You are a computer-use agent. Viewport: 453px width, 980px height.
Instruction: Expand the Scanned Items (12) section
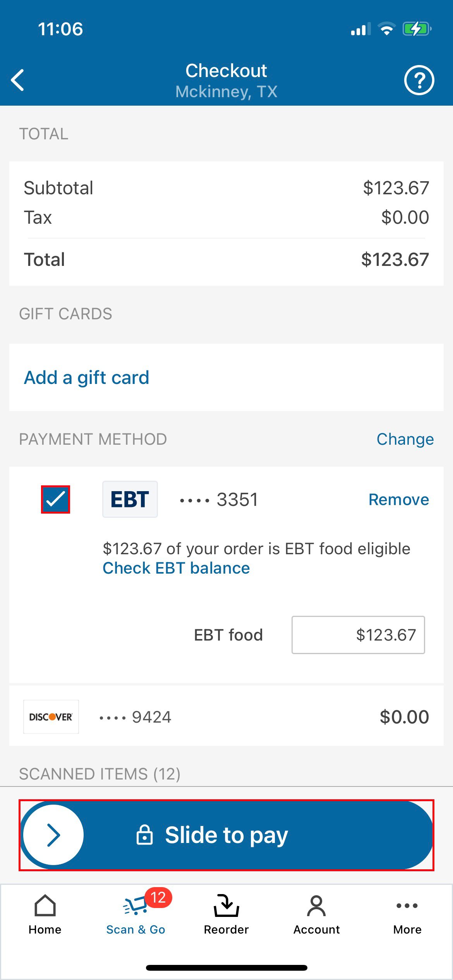[x=100, y=774]
